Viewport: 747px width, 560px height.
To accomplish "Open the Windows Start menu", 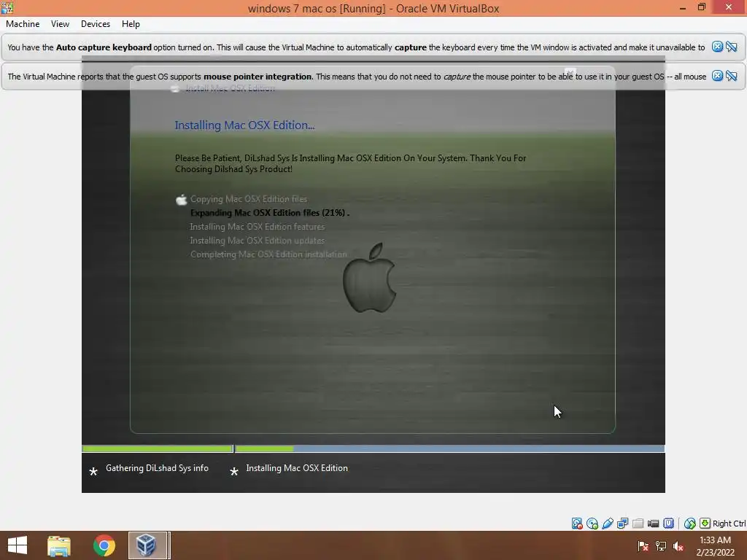I will (18, 545).
